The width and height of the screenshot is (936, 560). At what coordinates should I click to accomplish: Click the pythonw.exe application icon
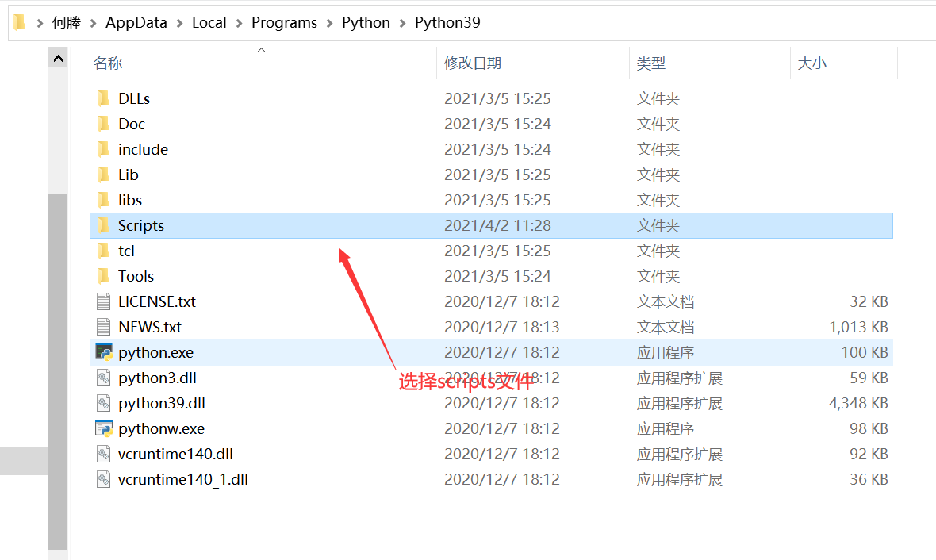click(x=104, y=428)
